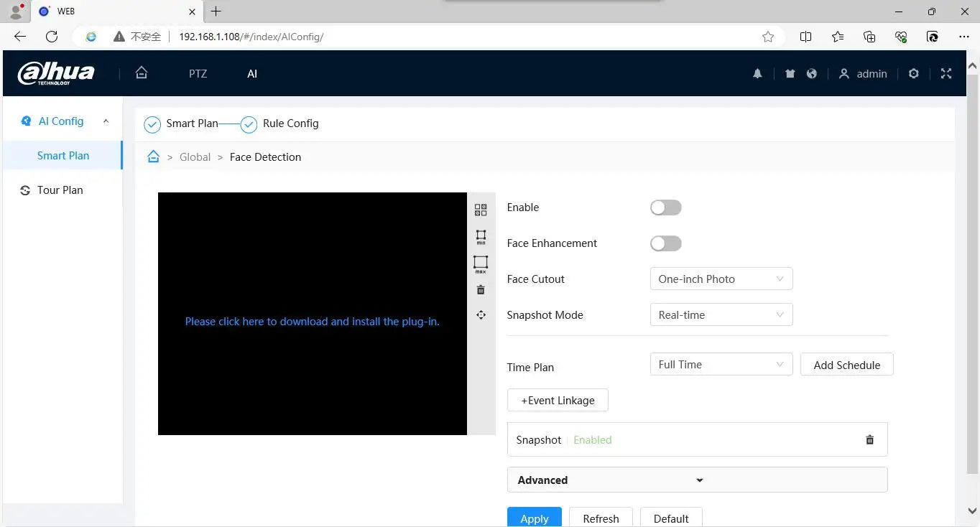Turn on the Enable switch

tap(665, 207)
